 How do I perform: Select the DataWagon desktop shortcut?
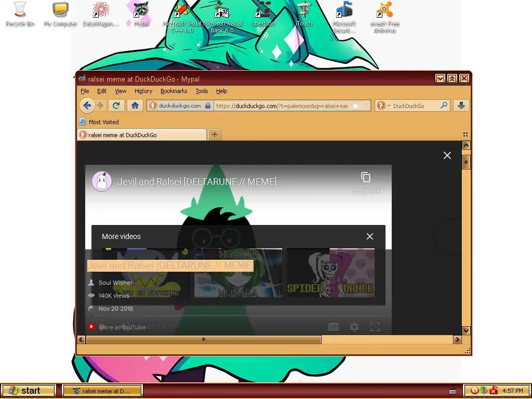pos(101,14)
